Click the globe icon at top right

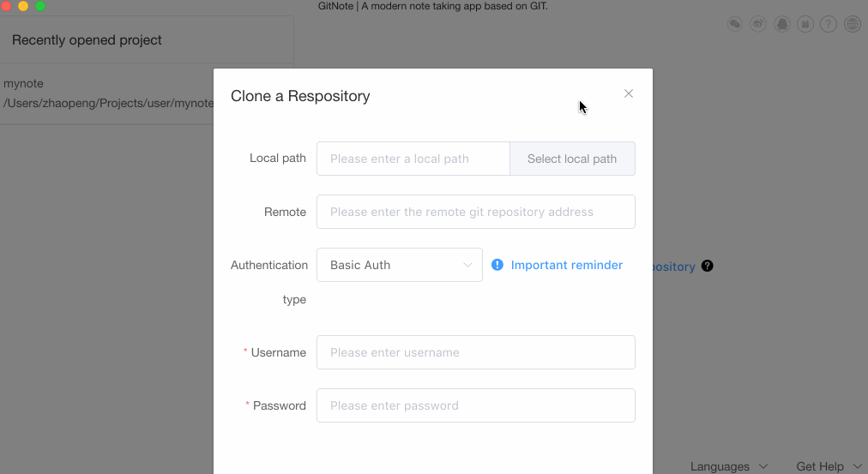click(x=852, y=24)
